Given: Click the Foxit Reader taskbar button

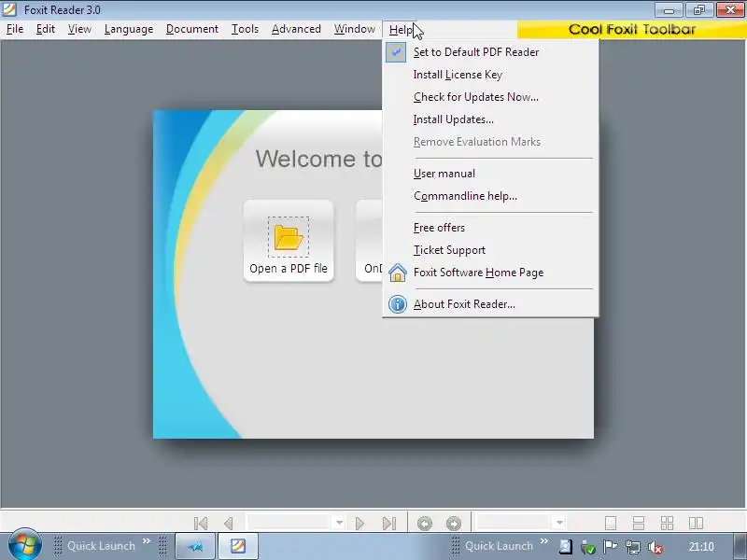Looking at the screenshot, I should click(x=238, y=546).
